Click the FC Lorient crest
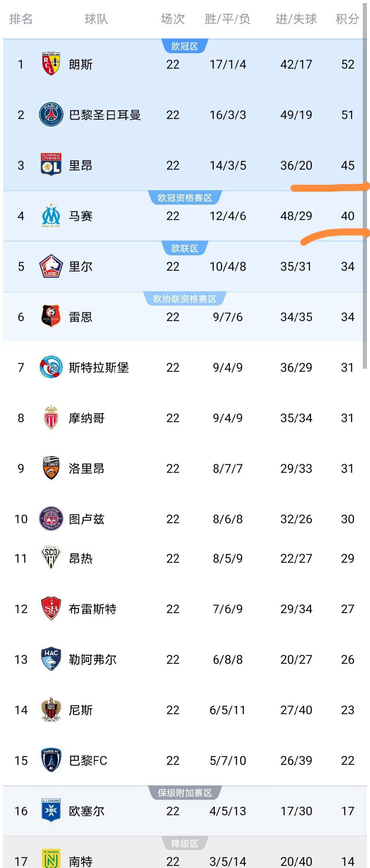The height and width of the screenshot is (868, 370). (51, 468)
